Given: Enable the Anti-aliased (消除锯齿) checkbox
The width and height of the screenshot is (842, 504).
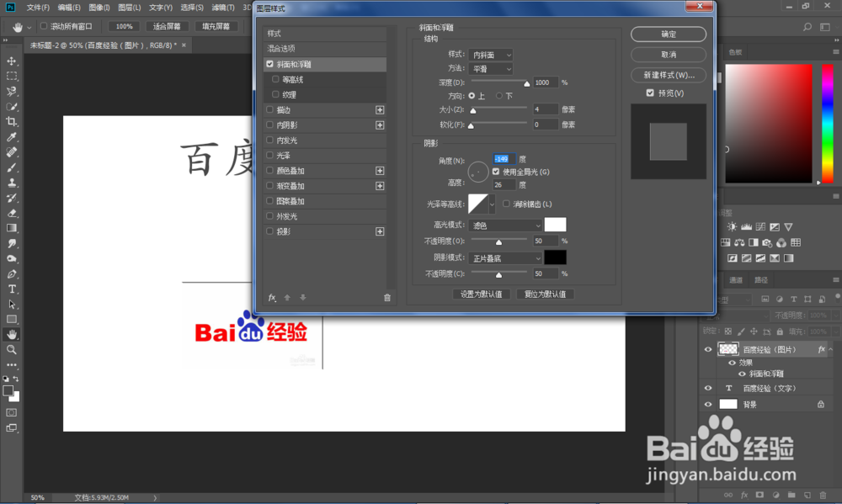Looking at the screenshot, I should tap(506, 204).
